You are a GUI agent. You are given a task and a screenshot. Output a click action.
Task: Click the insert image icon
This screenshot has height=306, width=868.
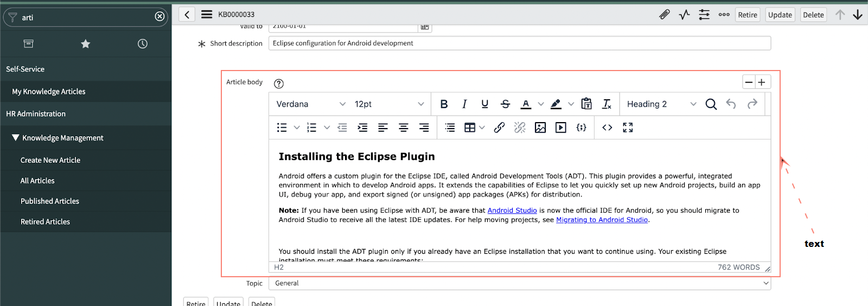(x=540, y=127)
